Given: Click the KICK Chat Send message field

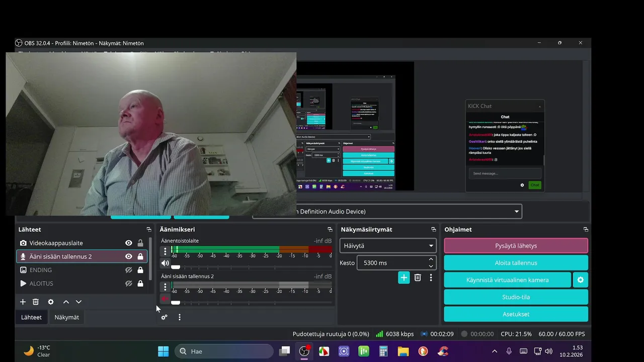Looking at the screenshot, I should click(505, 173).
